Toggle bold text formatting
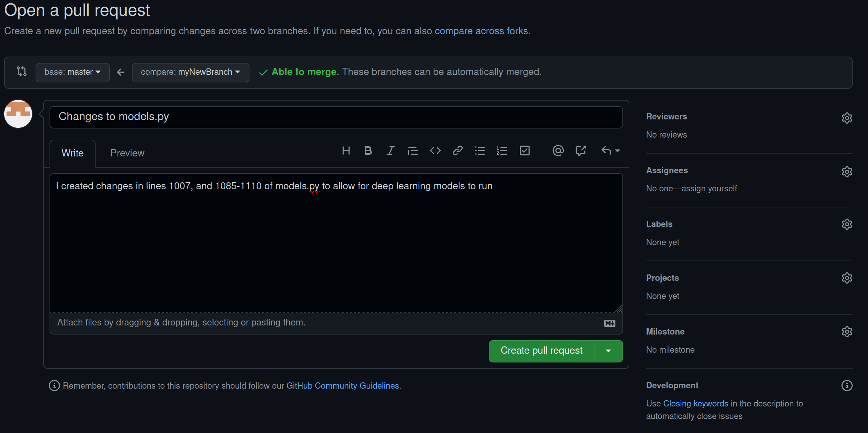 (x=368, y=151)
